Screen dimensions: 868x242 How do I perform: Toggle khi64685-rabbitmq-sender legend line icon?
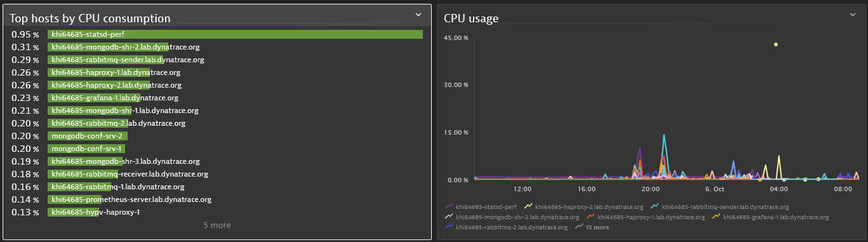click(x=655, y=206)
